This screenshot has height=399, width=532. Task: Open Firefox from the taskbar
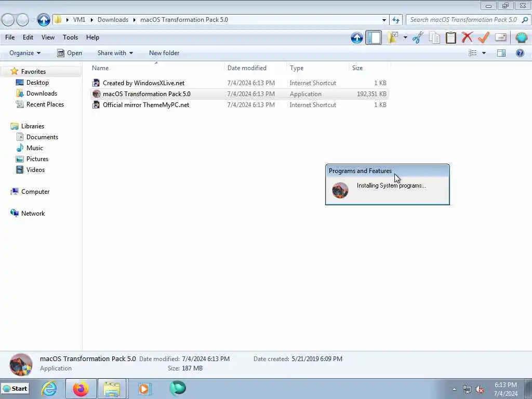[81, 389]
